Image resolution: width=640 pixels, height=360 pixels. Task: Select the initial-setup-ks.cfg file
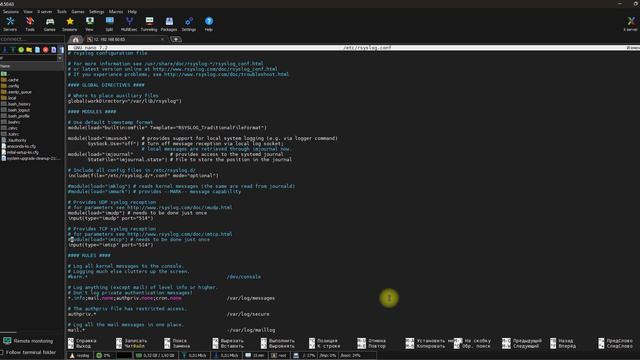point(20,152)
